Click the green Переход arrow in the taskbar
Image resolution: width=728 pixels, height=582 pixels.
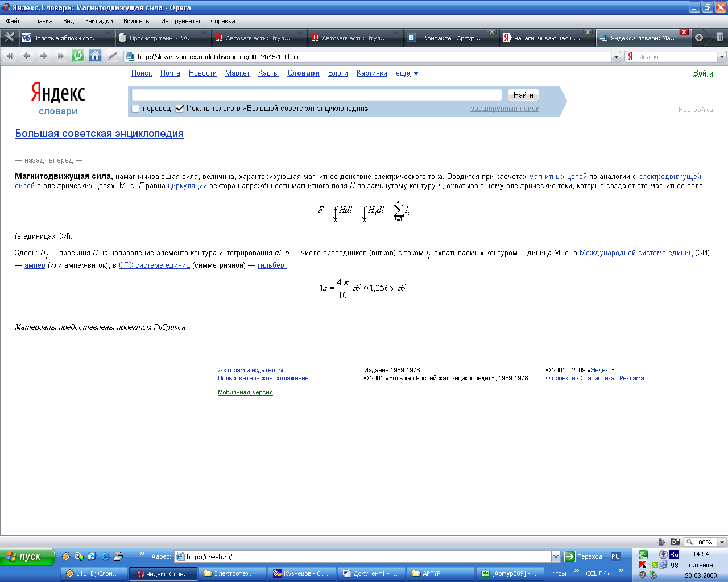(569, 556)
